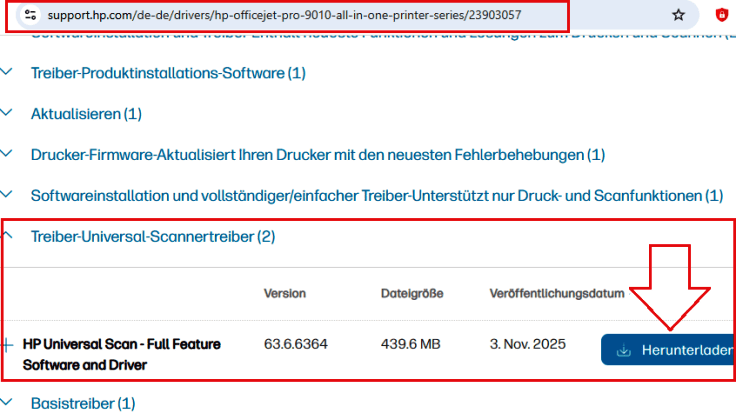Click release date 3. Nov. 2025
The width and height of the screenshot is (736, 413).
pyautogui.click(x=528, y=344)
